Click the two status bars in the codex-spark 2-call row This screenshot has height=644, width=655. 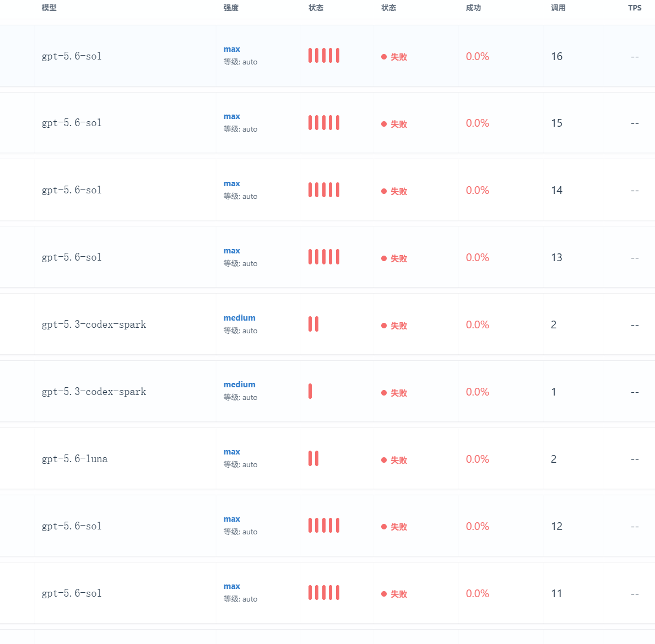(313, 324)
